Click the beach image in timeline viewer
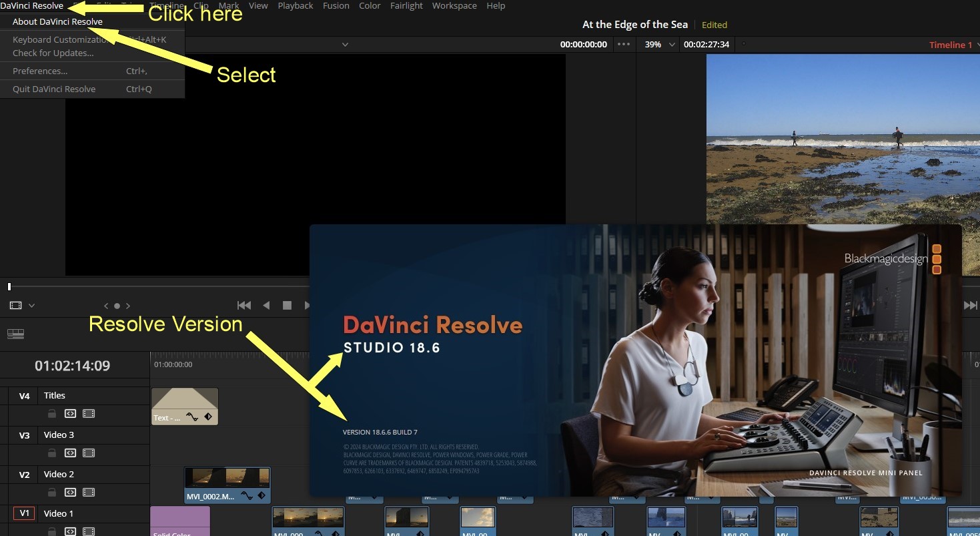This screenshot has height=536, width=980. [x=843, y=139]
